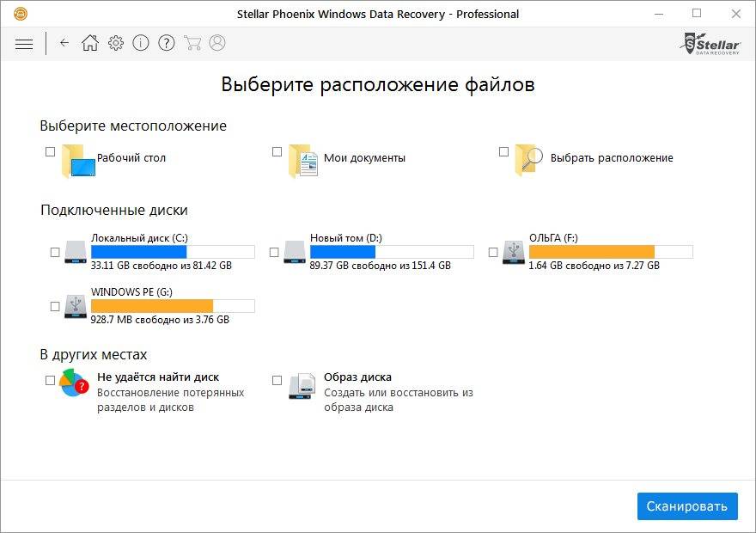Click the Stellar Data Recovery logo

[710, 43]
